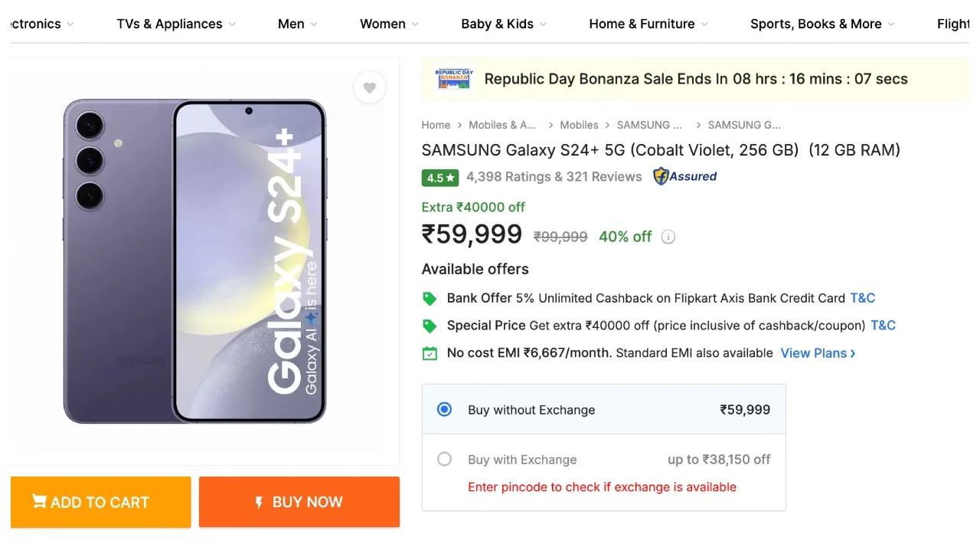Click the ADD TO CART button
The height and width of the screenshot is (550, 980).
coord(100,503)
